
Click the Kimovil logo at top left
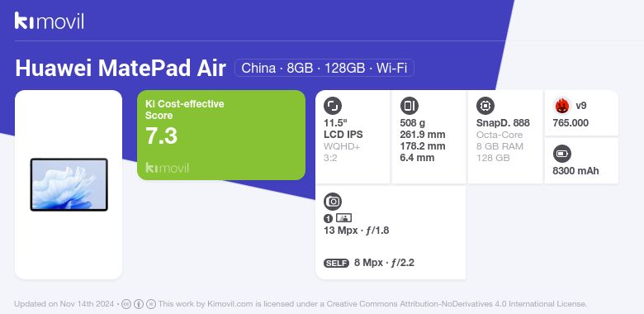pyautogui.click(x=49, y=21)
